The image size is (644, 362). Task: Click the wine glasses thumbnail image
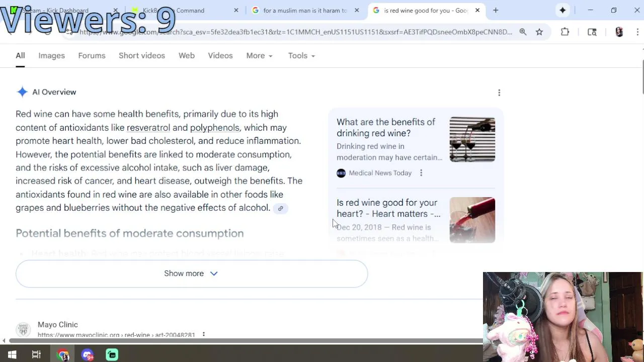(472, 140)
